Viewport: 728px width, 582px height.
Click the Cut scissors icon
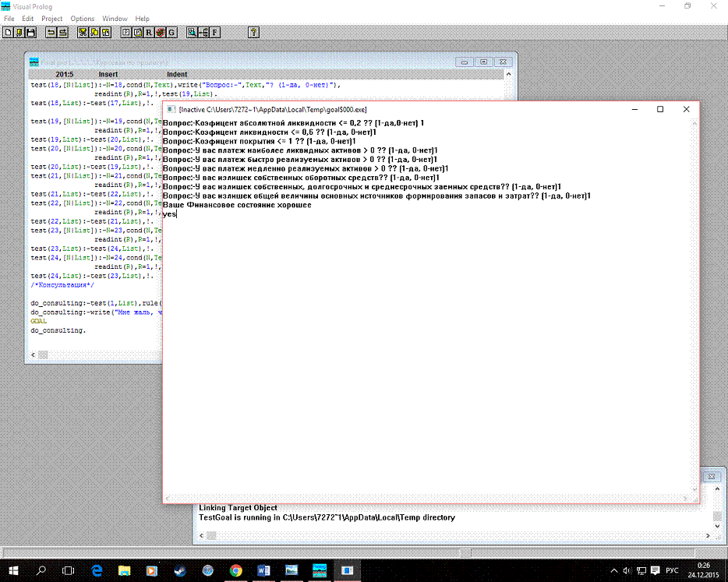(x=82, y=33)
